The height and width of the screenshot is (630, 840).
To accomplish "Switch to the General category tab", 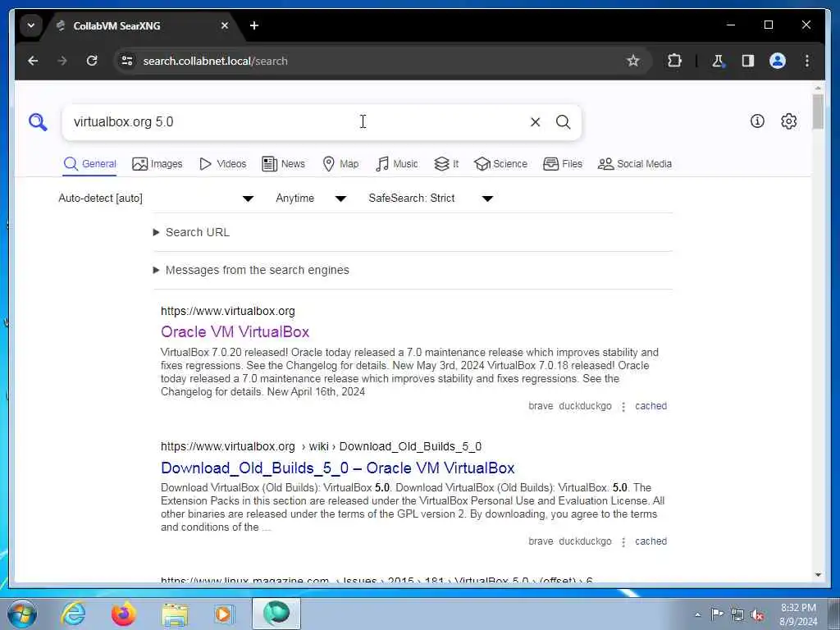I will click(x=89, y=164).
